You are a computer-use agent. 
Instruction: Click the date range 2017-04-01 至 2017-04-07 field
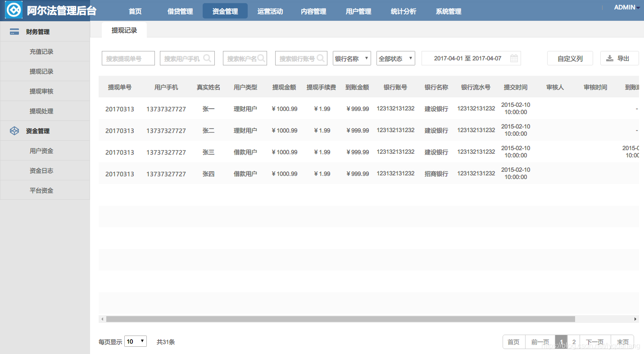click(x=471, y=58)
